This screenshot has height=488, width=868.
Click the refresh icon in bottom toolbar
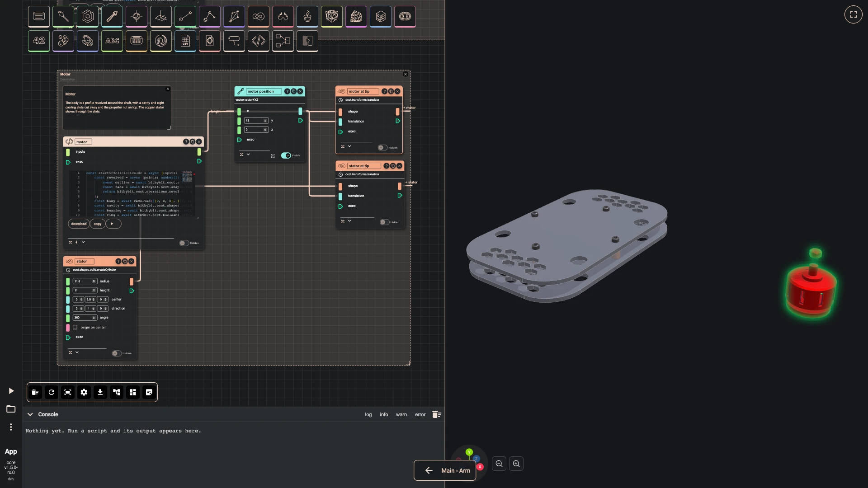[x=52, y=392]
